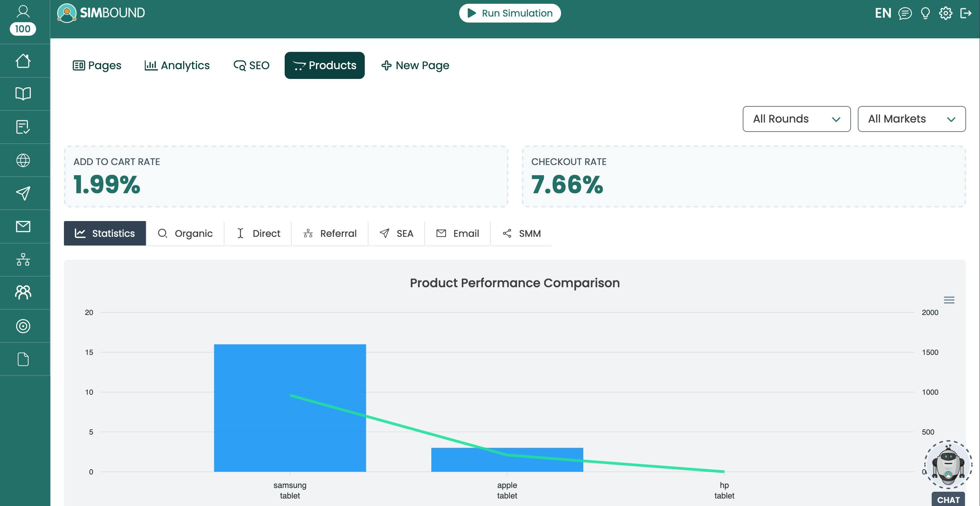This screenshot has height=506, width=980.
Task: Open the All Markets dropdown
Action: point(912,119)
